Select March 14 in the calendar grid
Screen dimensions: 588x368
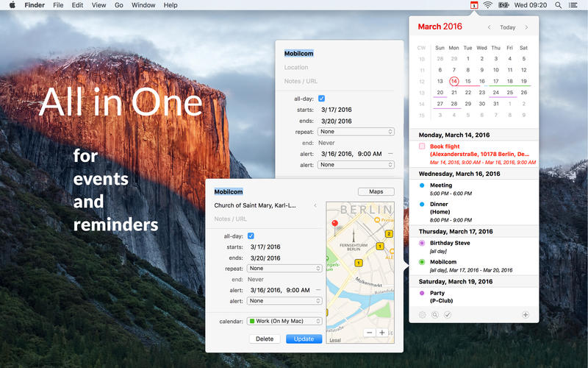454,81
